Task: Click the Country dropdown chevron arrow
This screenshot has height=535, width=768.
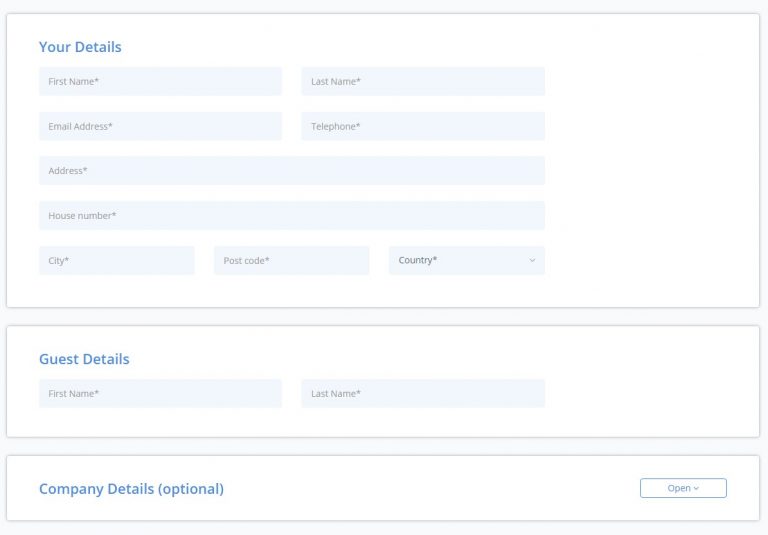Action: pyautogui.click(x=532, y=260)
